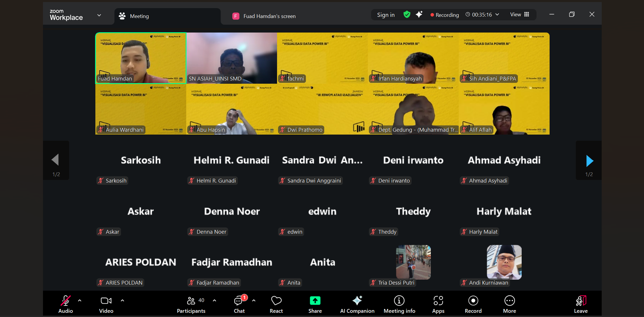Expand video options arrow next to Video
The height and width of the screenshot is (317, 644).
click(122, 301)
